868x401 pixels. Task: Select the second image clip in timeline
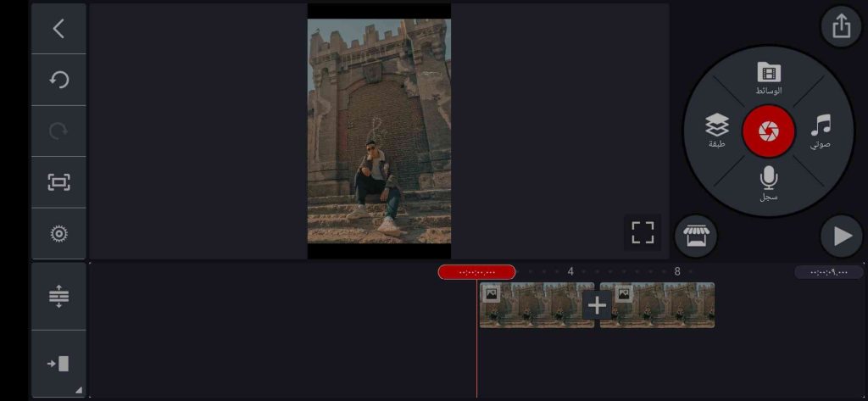pyautogui.click(x=657, y=305)
